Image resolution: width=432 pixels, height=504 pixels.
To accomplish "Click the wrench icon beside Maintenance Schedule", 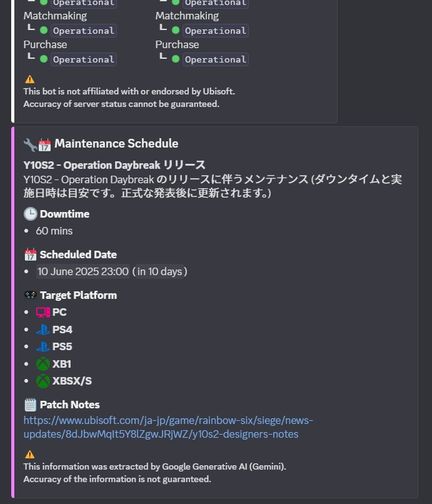I will point(30,145).
